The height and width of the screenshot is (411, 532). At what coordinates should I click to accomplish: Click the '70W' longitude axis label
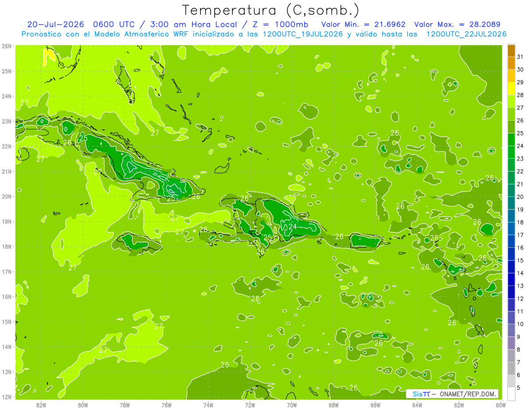292,405
